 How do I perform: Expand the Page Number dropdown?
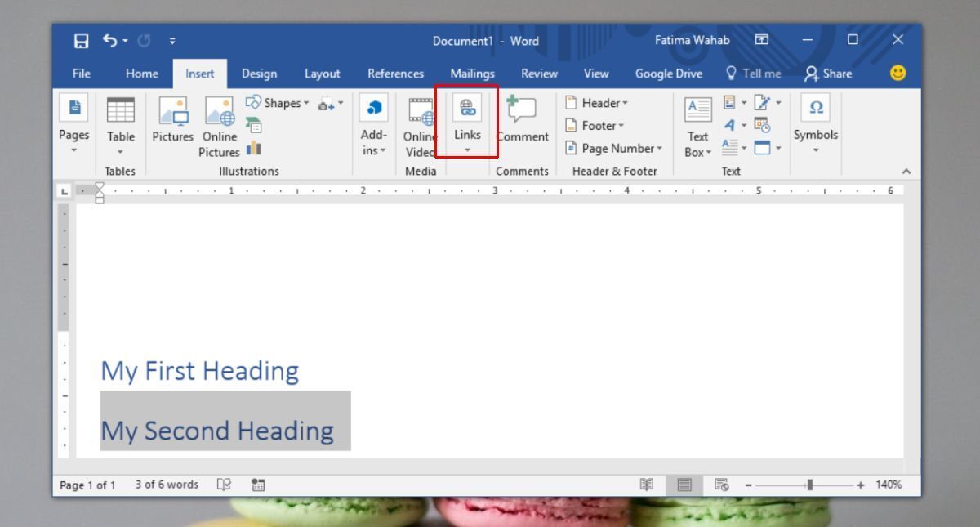[615, 148]
